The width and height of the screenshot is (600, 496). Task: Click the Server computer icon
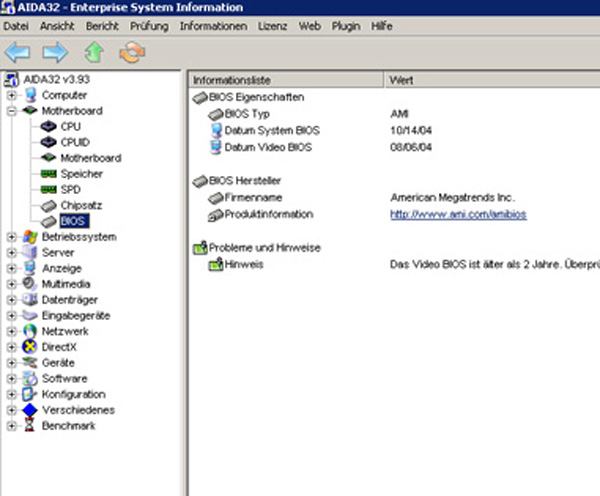[x=30, y=253]
